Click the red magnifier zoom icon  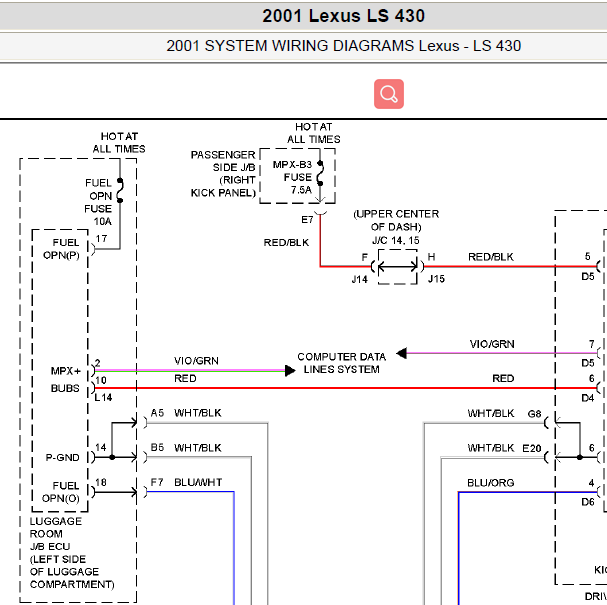[x=389, y=94]
